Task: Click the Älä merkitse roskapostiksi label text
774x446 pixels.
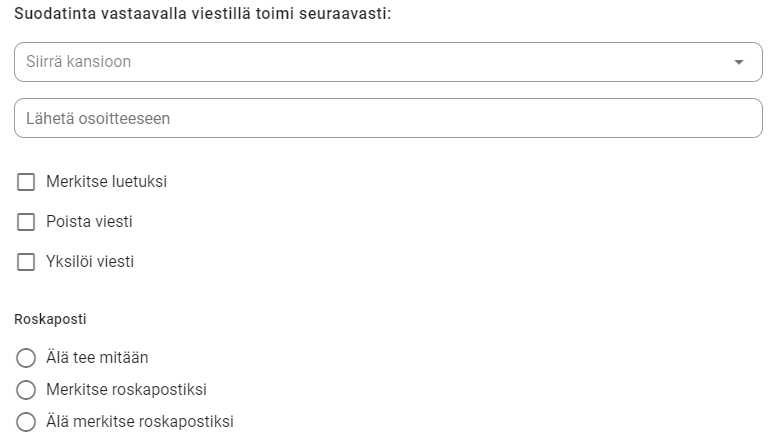Action: point(139,422)
